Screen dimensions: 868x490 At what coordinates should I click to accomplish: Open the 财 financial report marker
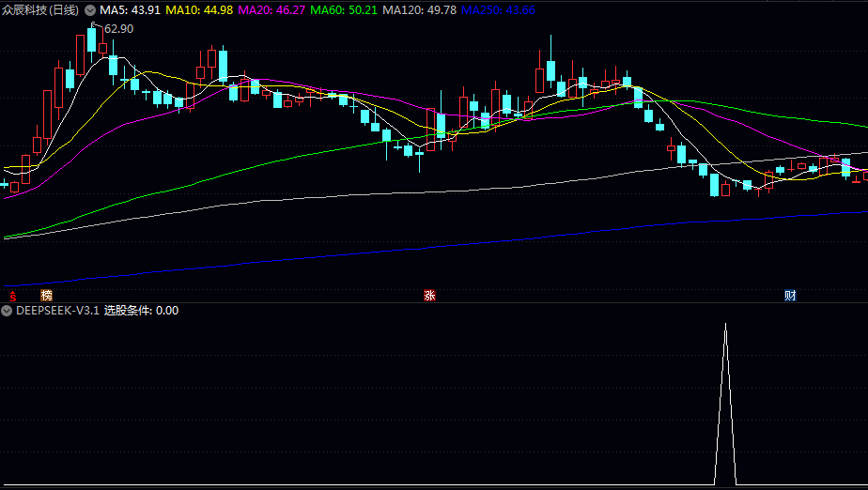[x=790, y=295]
